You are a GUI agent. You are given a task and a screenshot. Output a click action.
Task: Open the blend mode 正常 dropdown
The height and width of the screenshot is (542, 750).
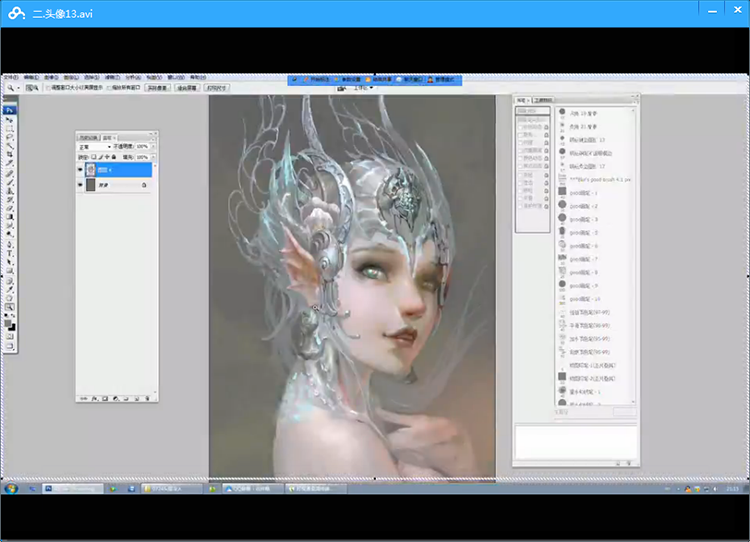tap(95, 146)
